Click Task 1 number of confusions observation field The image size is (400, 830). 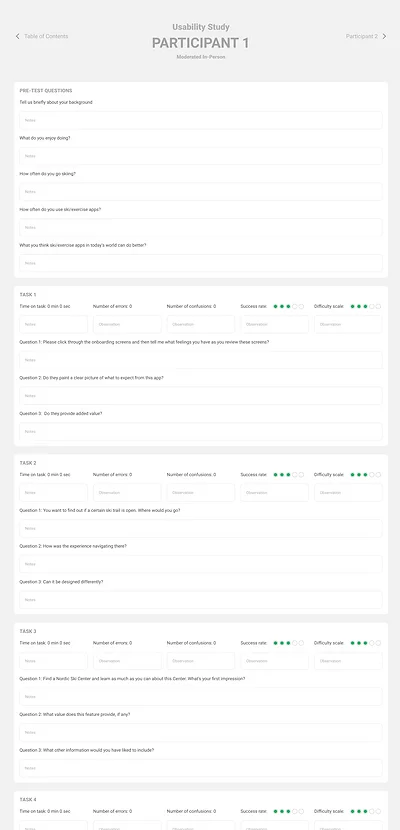[201, 324]
